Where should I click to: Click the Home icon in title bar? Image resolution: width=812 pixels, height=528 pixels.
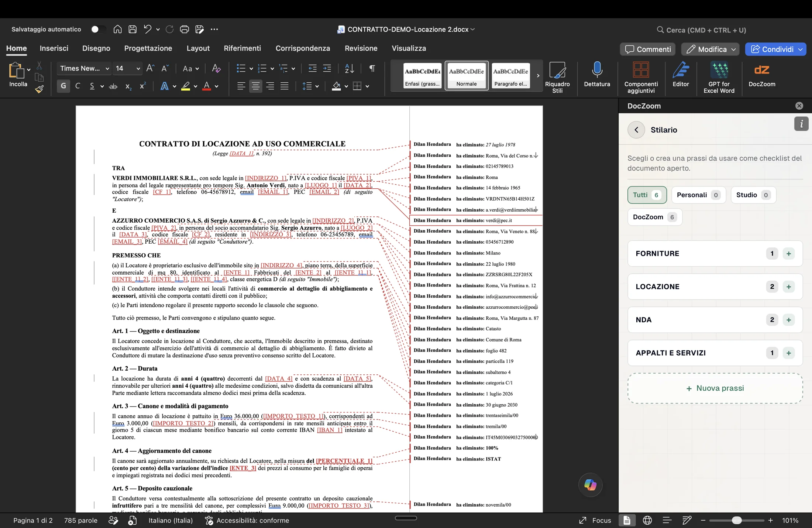coord(117,30)
